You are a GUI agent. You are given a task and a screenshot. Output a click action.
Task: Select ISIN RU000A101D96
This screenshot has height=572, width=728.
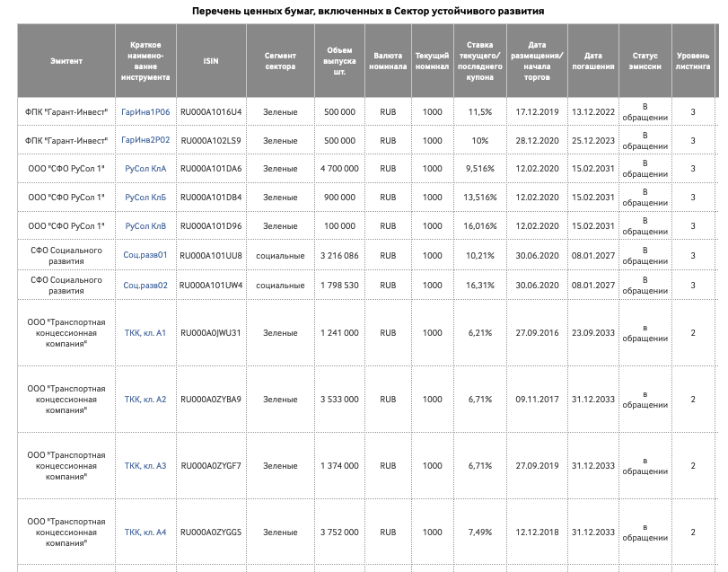(x=211, y=226)
